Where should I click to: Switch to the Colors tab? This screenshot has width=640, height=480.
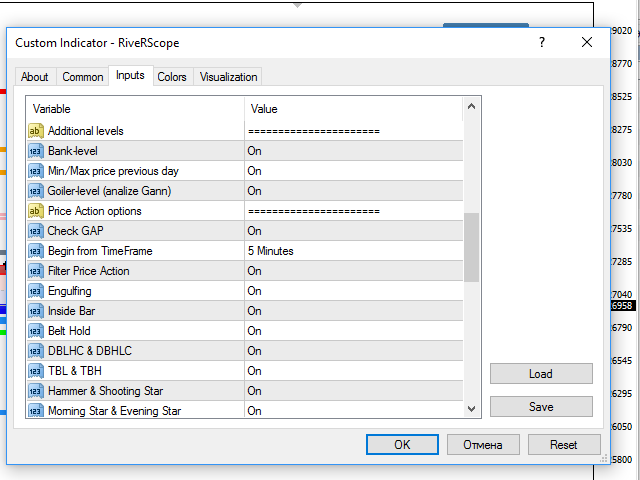(x=172, y=77)
